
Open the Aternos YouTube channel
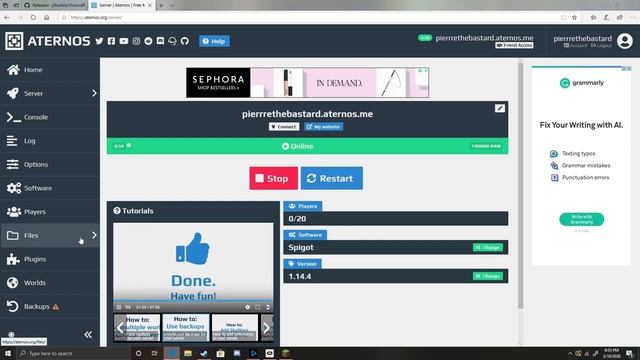[x=124, y=41]
